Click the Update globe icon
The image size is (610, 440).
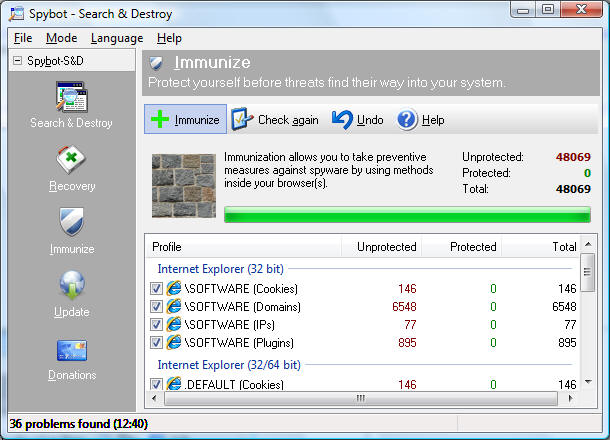click(x=71, y=287)
